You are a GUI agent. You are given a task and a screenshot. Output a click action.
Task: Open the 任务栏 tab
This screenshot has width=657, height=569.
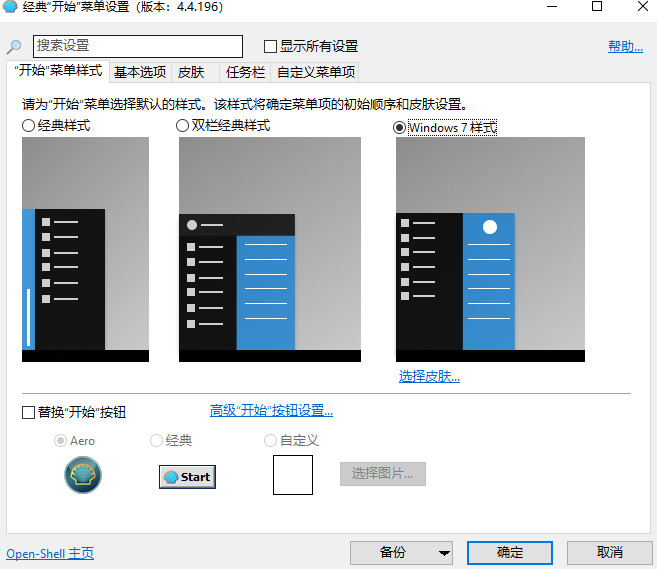tap(245, 72)
